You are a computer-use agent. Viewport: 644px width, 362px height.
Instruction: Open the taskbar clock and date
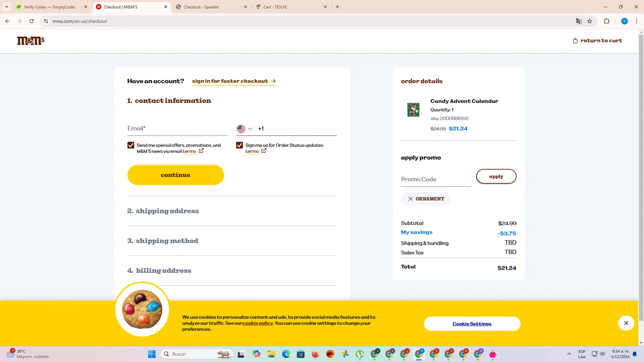pyautogui.click(x=620, y=354)
